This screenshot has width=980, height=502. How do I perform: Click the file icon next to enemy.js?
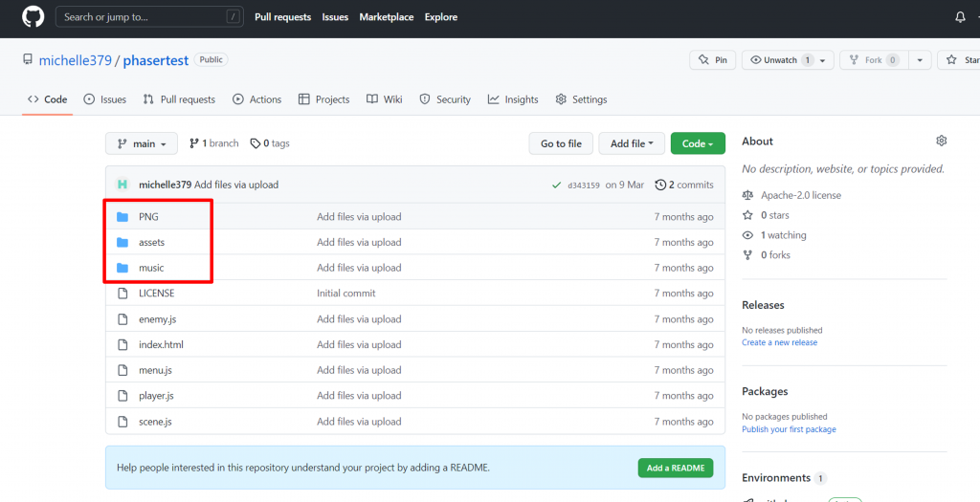pos(122,319)
